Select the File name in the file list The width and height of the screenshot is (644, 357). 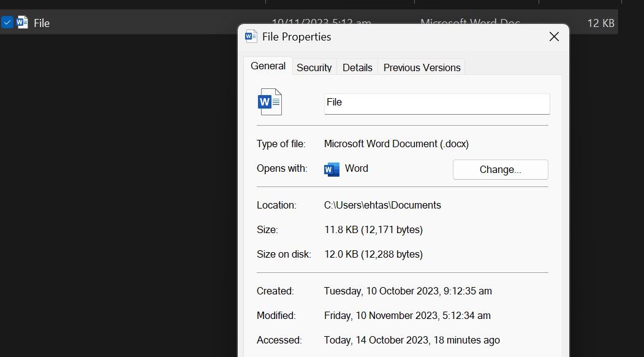(x=42, y=23)
